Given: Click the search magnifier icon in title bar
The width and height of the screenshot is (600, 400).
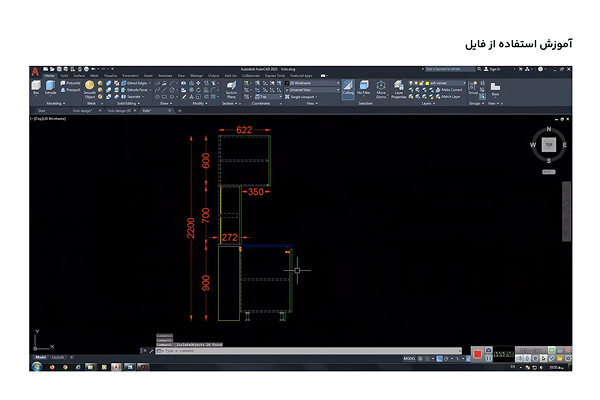Looking at the screenshot, I should [x=479, y=69].
